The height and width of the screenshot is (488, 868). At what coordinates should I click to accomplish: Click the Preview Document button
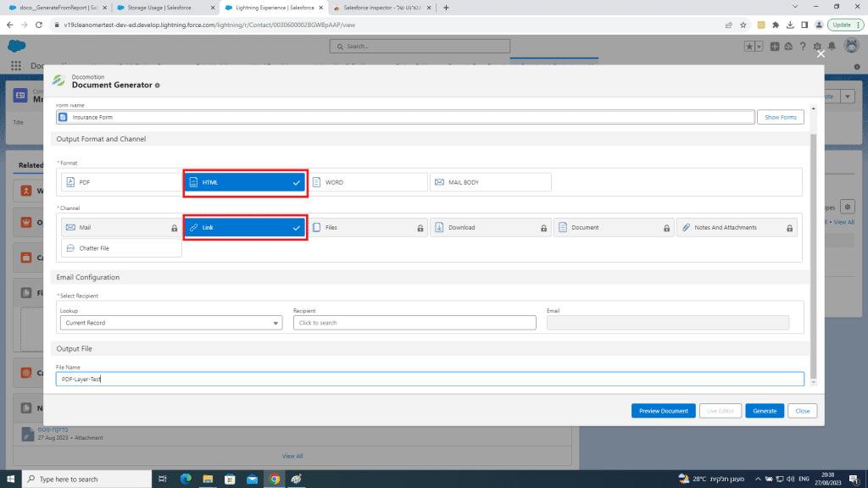point(663,411)
